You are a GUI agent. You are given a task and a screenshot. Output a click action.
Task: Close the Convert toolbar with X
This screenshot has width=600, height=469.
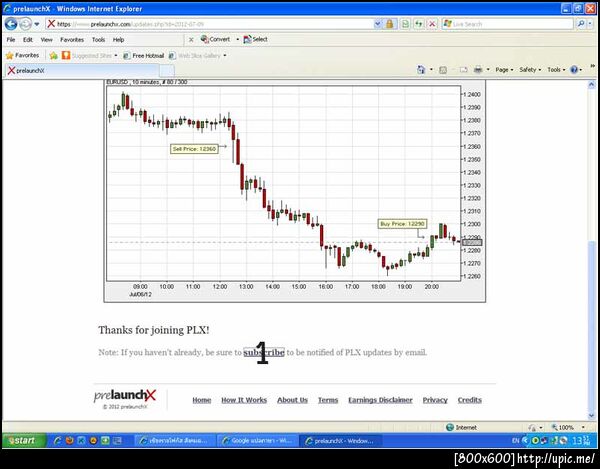pyautogui.click(x=191, y=39)
